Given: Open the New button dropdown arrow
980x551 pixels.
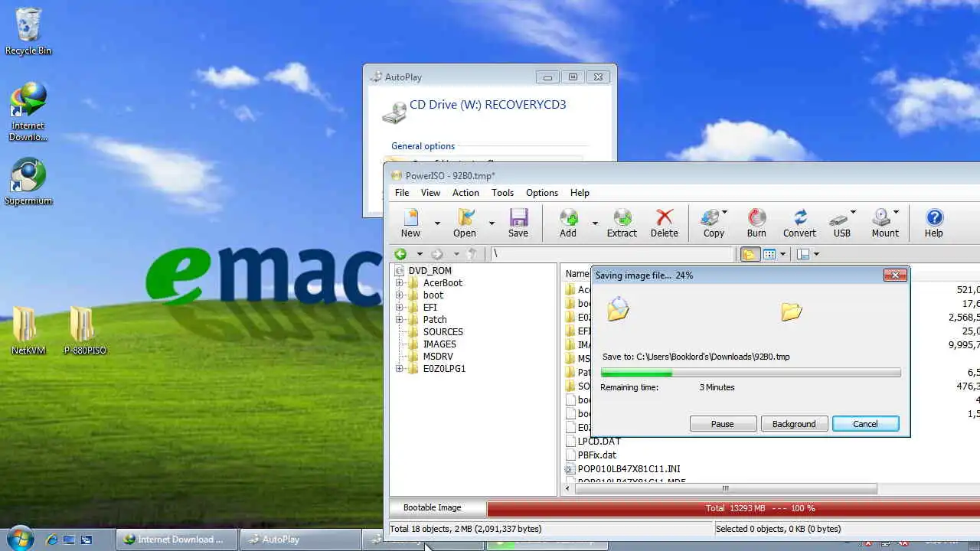Looking at the screenshot, I should (437, 223).
